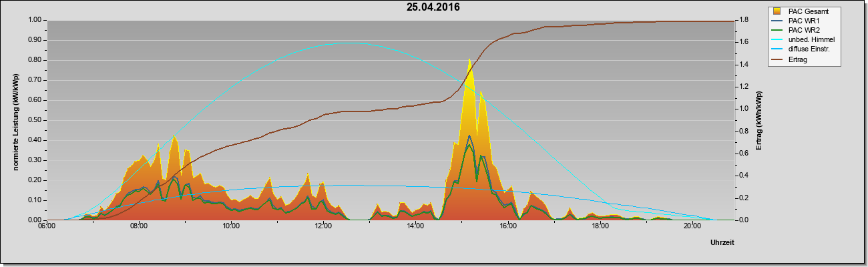Click the Ertrag (kWh/kWp) axis title
Screen dimensions: 868x267
pyautogui.click(x=758, y=120)
